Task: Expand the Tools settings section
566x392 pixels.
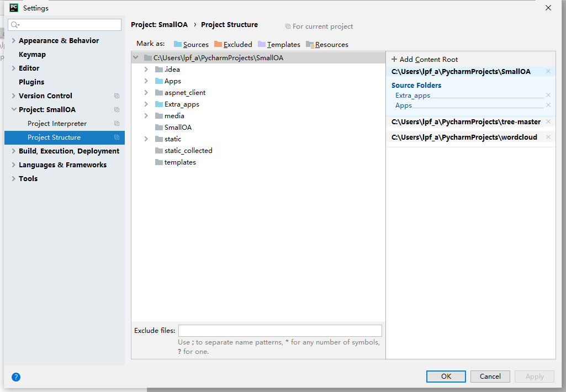Action: click(13, 178)
